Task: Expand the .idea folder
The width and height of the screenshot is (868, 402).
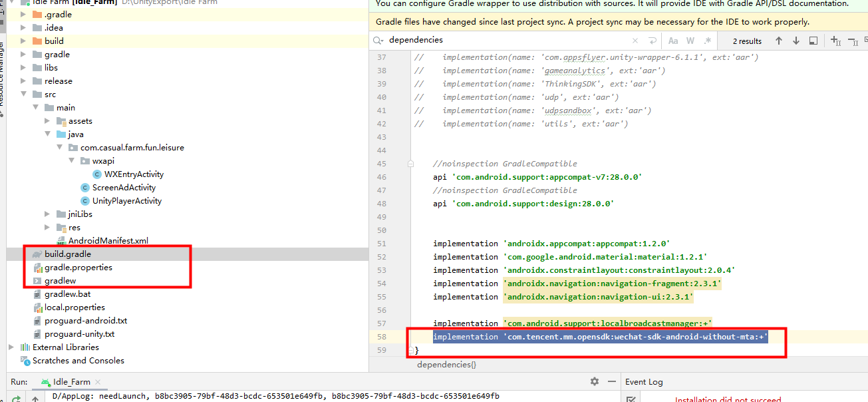Action: pyautogui.click(x=23, y=28)
